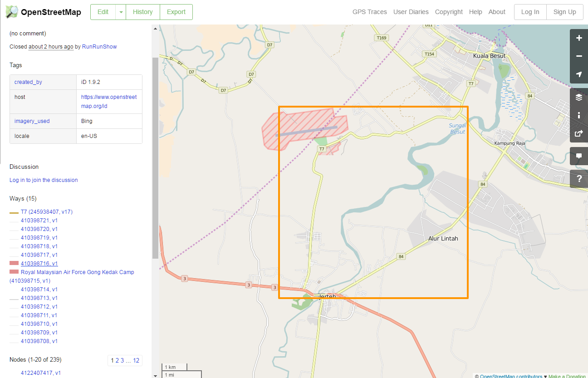Click the T7 road way icon
Image resolution: width=588 pixels, height=378 pixels.
[x=14, y=212]
